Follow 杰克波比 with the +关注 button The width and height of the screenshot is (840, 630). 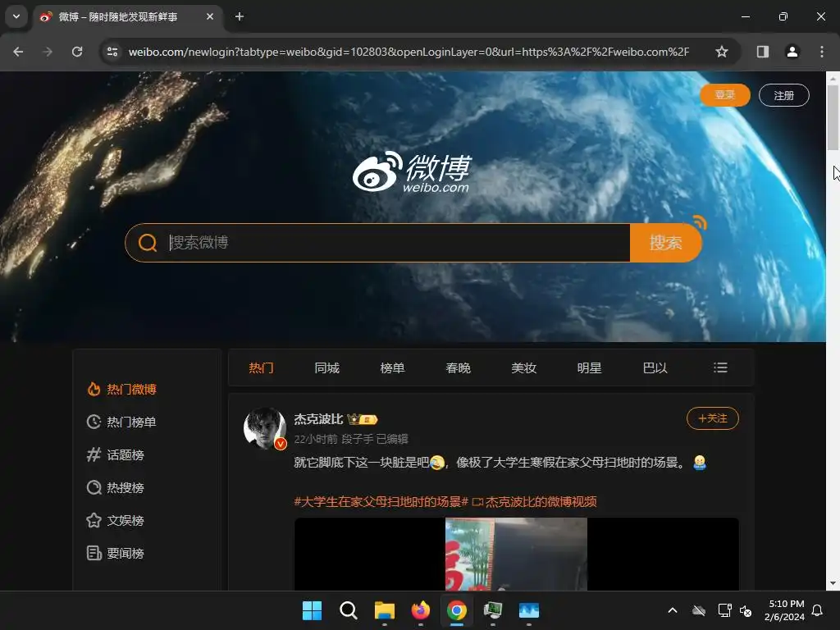tap(713, 418)
